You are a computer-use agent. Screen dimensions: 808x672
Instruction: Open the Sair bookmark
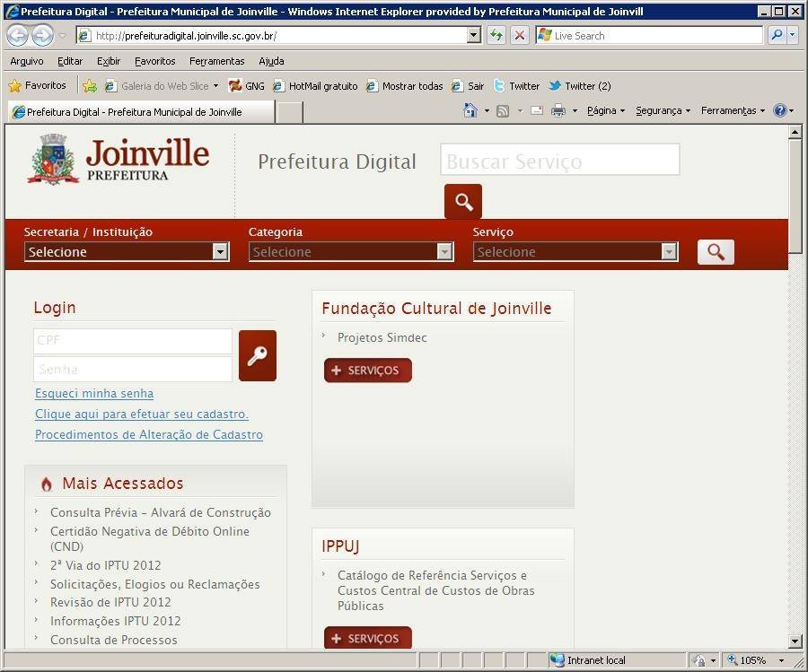(x=468, y=86)
